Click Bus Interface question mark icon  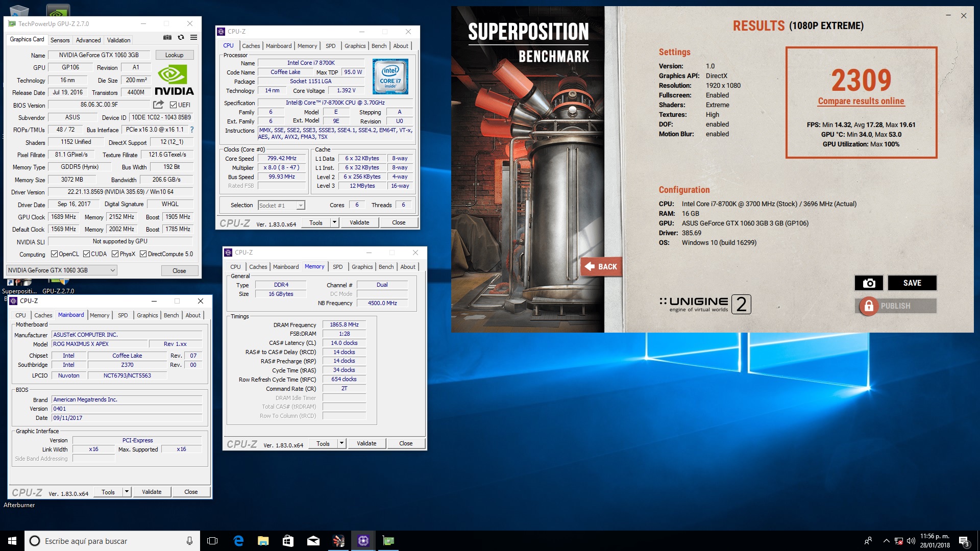click(192, 130)
